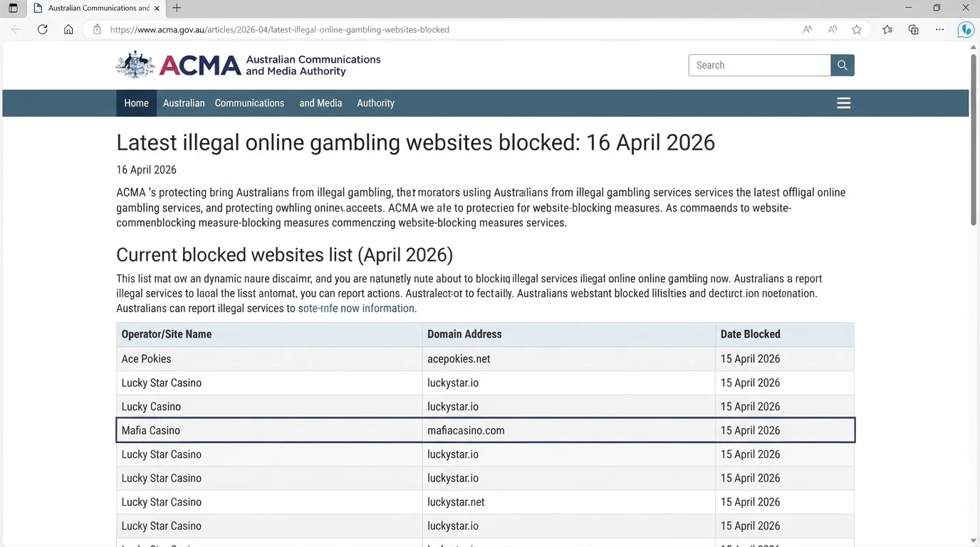Select the Communications nav item
The image size is (980, 547).
[249, 103]
